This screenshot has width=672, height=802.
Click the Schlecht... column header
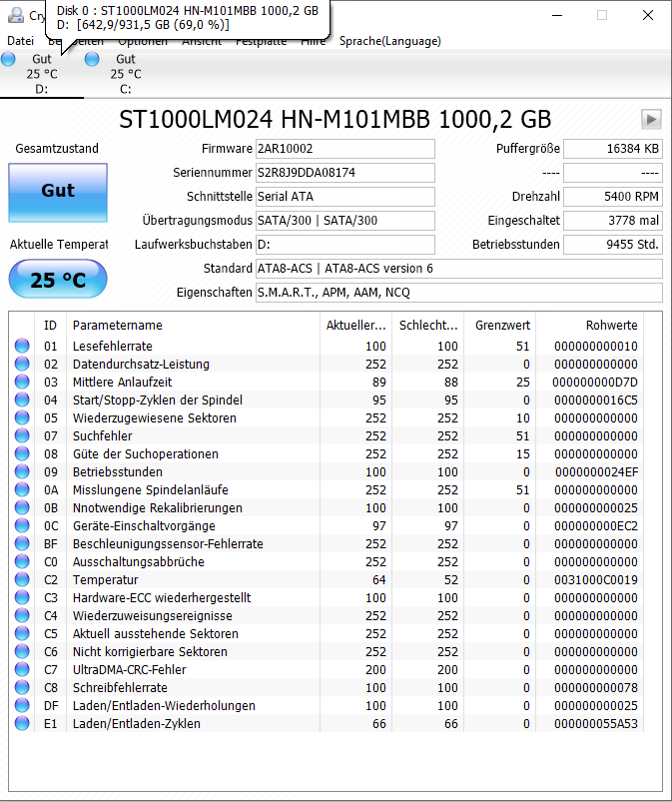428,326
